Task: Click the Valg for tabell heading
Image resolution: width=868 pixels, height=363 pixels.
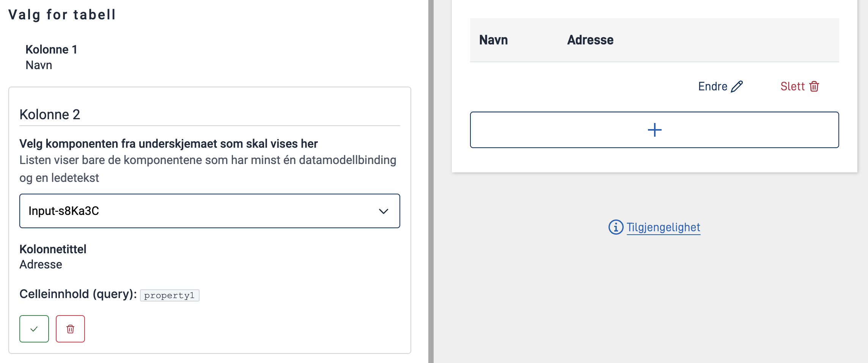Action: (x=62, y=14)
